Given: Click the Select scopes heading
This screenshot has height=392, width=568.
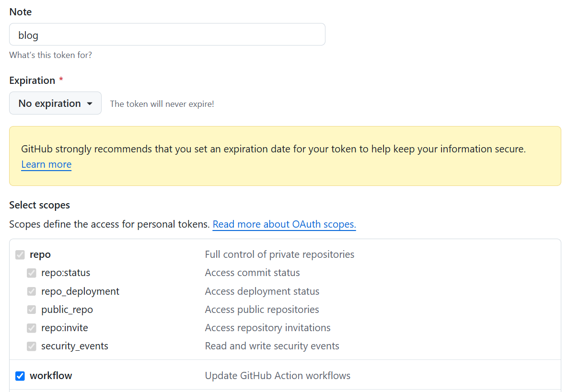Looking at the screenshot, I should tap(39, 205).
